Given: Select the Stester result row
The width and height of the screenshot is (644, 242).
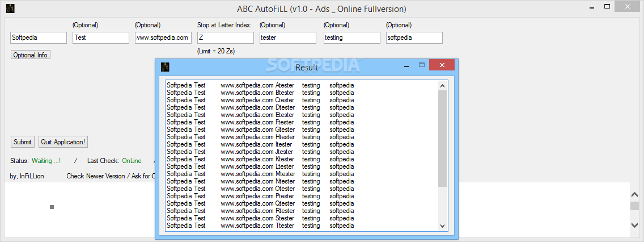Looking at the screenshot, I should point(260,218).
